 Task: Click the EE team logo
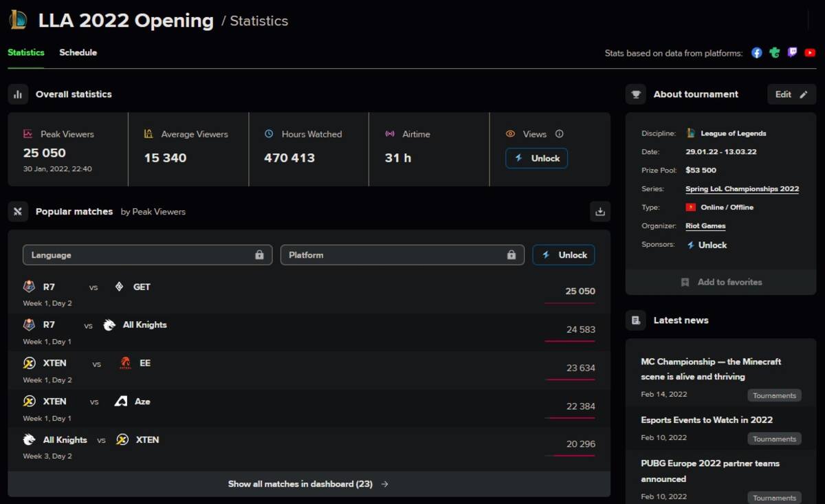[x=125, y=363]
